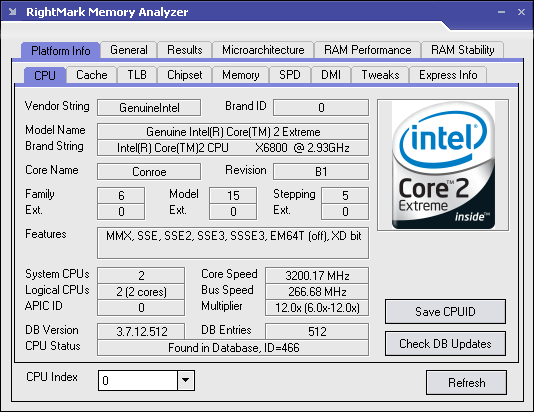The height and width of the screenshot is (412, 534).
Task: Click the Stepping value 5
Action: (345, 195)
